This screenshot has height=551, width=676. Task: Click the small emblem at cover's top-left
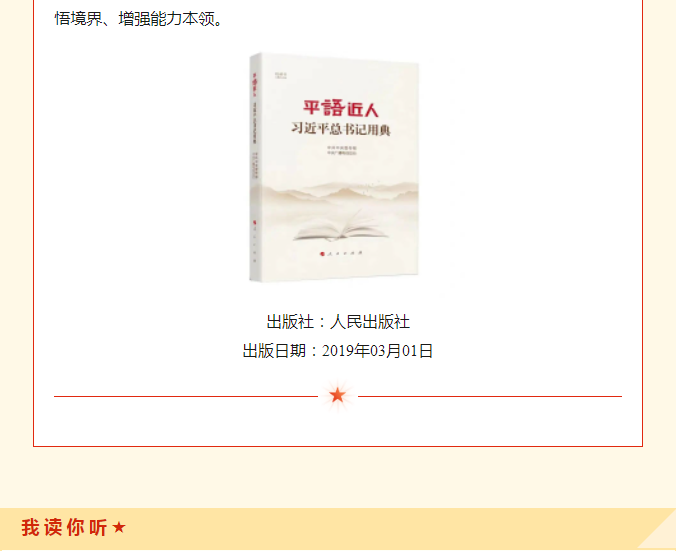(281, 76)
